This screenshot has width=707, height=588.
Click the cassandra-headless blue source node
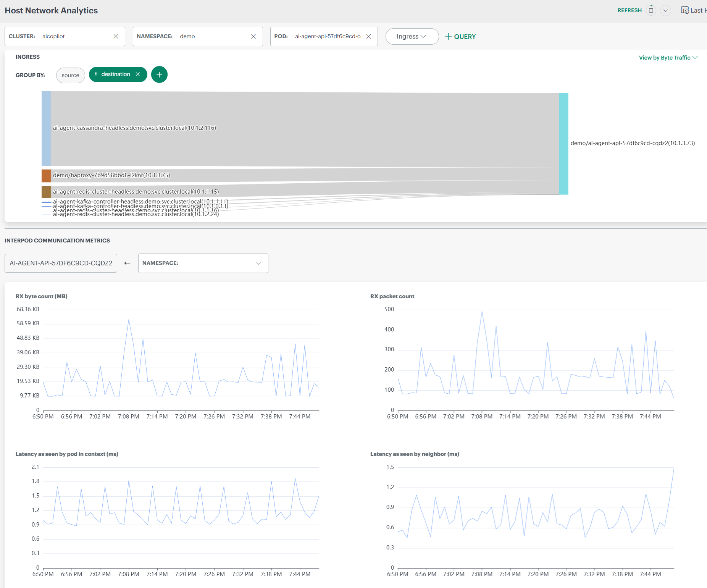[46, 129]
